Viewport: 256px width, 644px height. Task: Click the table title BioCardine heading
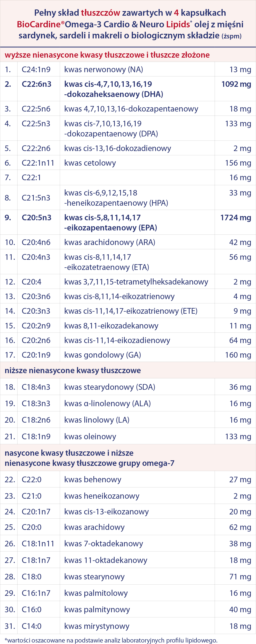click(130, 24)
